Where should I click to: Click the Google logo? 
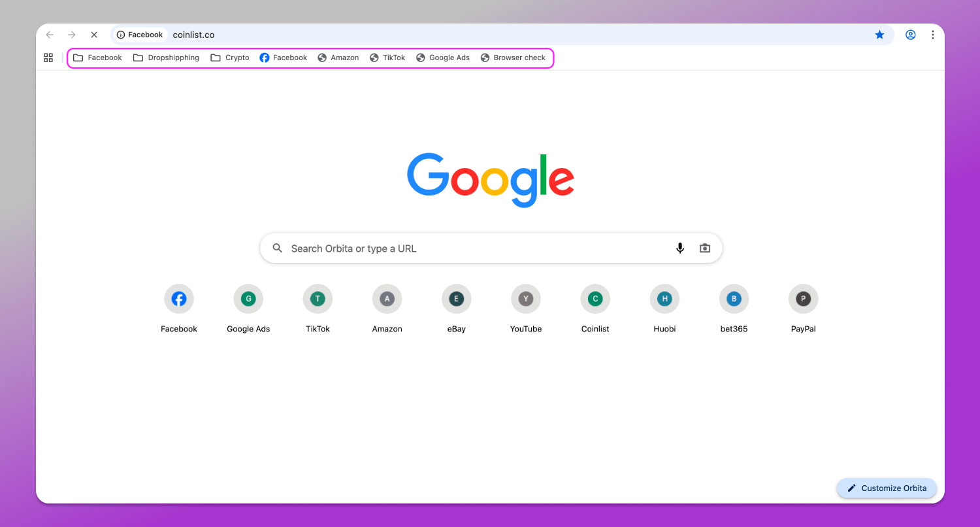(491, 180)
